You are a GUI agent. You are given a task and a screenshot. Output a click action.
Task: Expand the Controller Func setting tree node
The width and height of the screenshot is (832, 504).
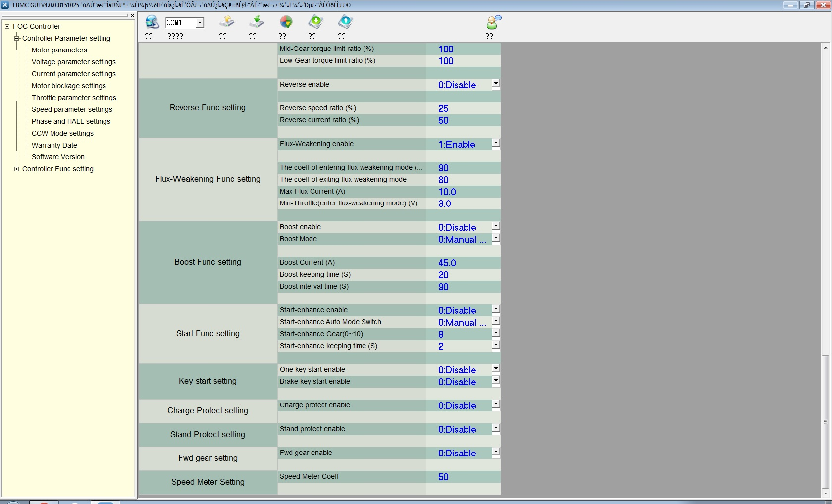(x=17, y=169)
